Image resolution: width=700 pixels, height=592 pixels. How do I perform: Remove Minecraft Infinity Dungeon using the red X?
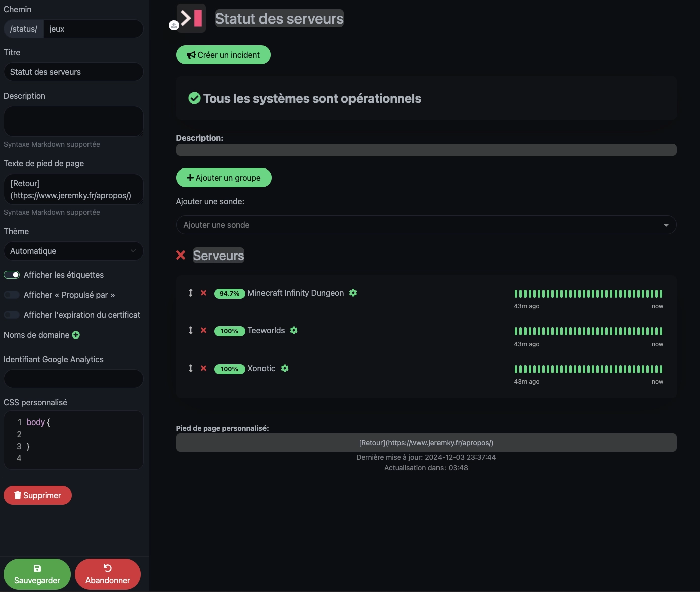click(x=203, y=293)
